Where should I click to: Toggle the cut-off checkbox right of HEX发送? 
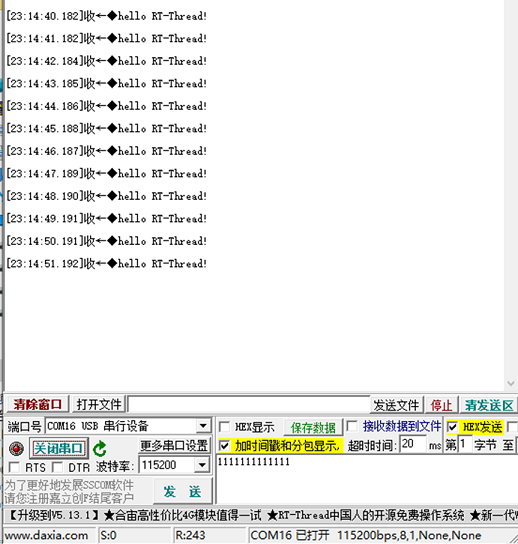click(x=513, y=427)
